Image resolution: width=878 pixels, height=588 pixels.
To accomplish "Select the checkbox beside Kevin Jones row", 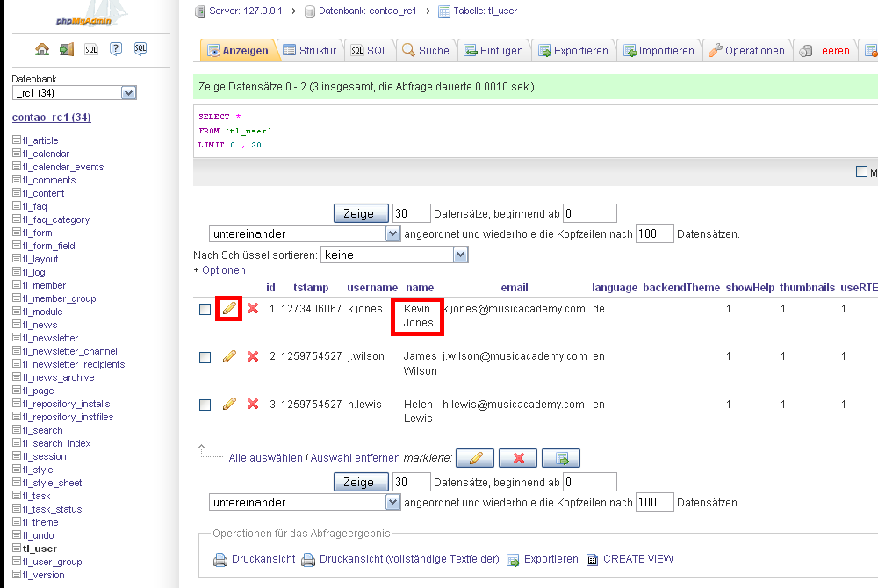I will [x=205, y=309].
